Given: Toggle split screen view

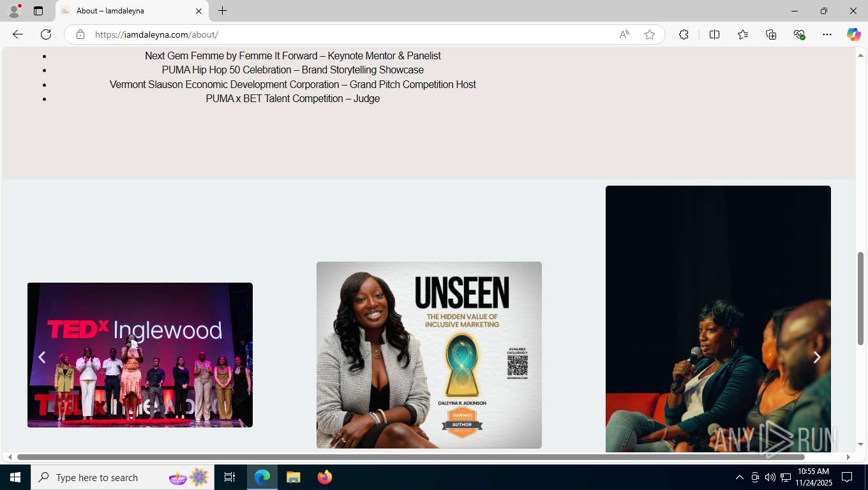Looking at the screenshot, I should click(714, 34).
